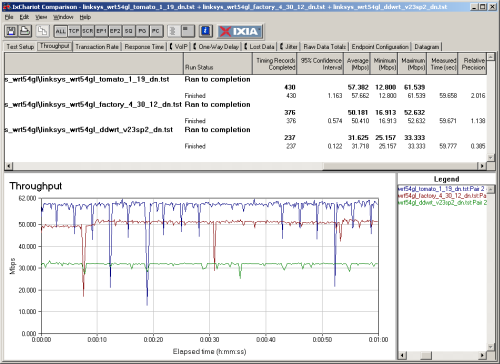This screenshot has height=364, width=500.
Task: Switch to the One-Way Delay tab
Action: [x=216, y=47]
